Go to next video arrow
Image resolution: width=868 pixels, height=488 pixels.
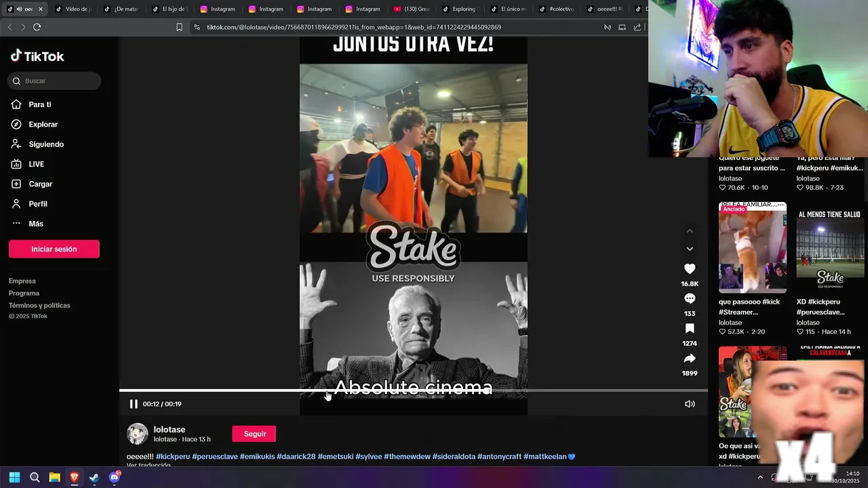point(690,249)
